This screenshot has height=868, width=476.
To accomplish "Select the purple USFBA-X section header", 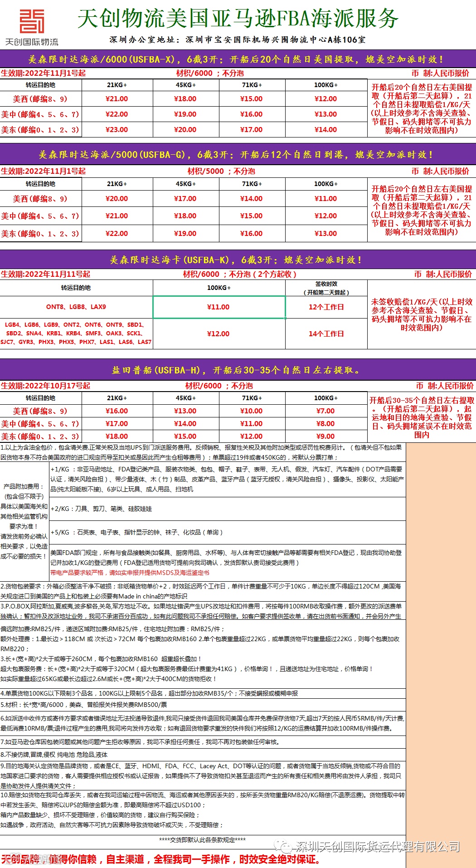I will click(x=238, y=59).
